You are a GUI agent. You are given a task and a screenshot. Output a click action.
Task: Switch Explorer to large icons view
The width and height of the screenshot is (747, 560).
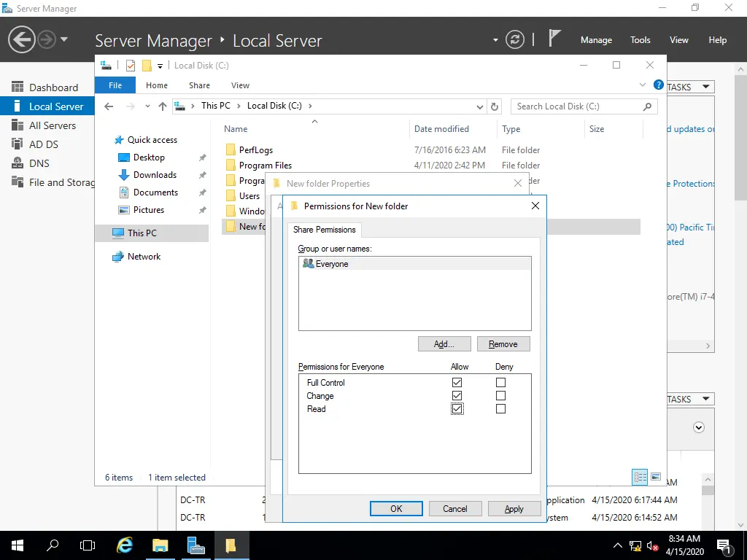[656, 477]
